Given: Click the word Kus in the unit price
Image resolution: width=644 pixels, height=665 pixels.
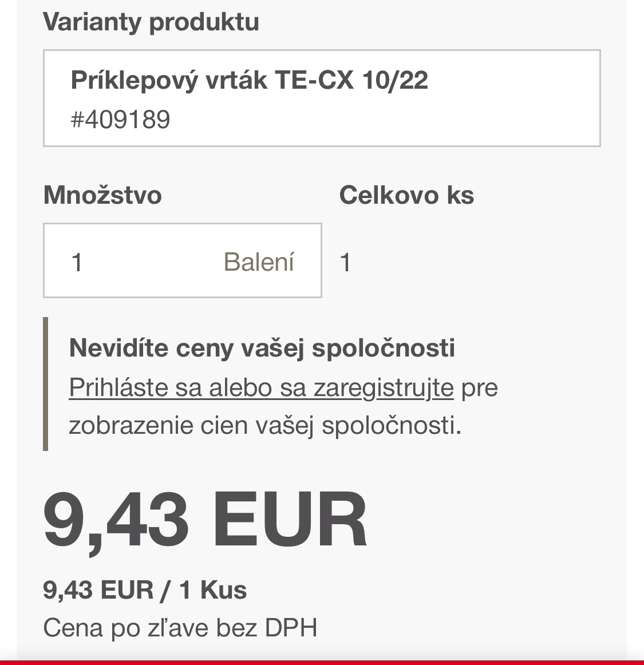Looking at the screenshot, I should click(x=223, y=589).
